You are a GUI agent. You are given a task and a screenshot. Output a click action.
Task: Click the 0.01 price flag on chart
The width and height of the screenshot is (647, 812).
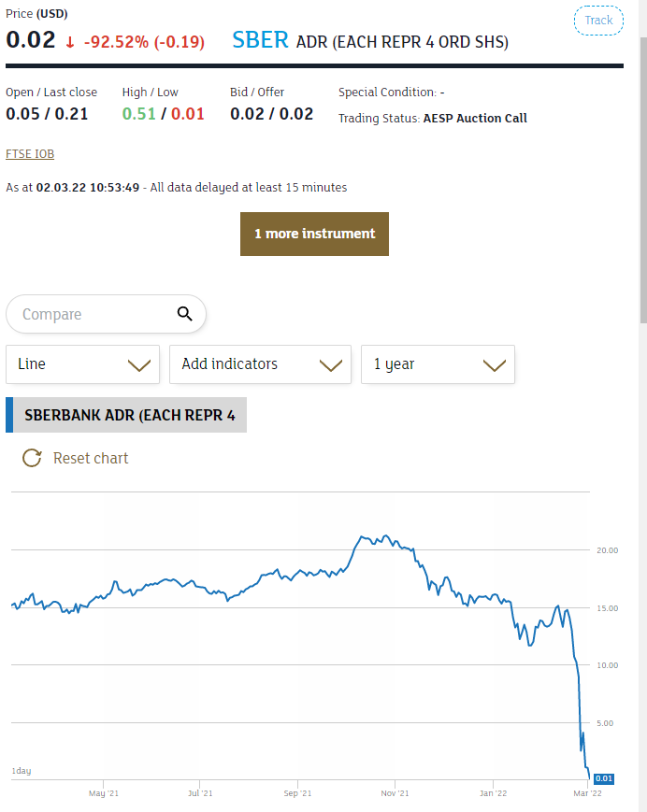point(603,778)
